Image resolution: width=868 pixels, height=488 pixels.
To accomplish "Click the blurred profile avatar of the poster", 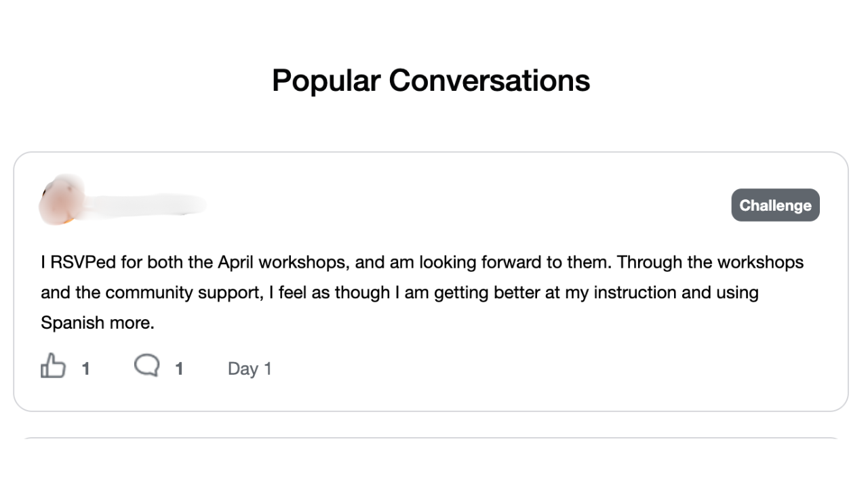I will pos(62,201).
